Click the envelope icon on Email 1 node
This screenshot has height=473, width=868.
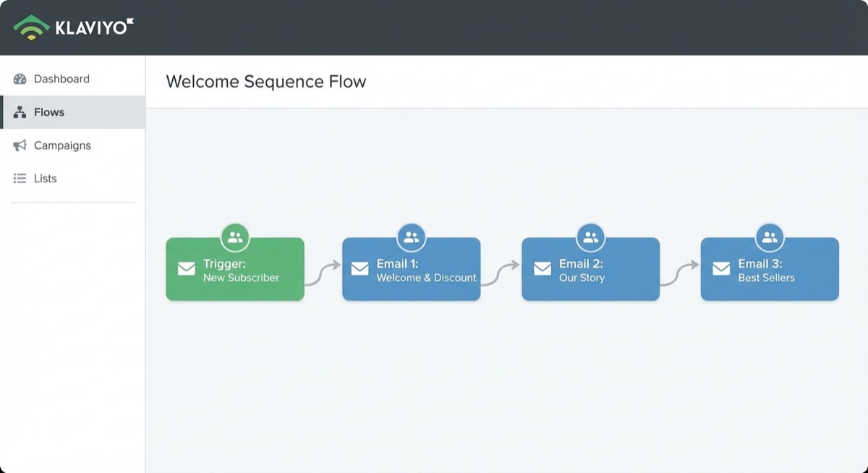pyautogui.click(x=360, y=268)
